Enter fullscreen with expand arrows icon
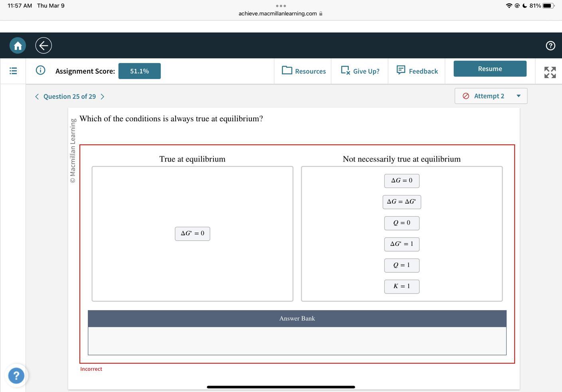The height and width of the screenshot is (392, 562). click(550, 72)
